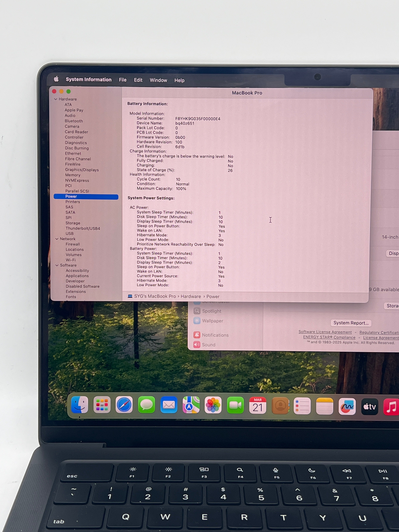This screenshot has width=399, height=532.
Task: Open the File menu
Action: (x=123, y=80)
